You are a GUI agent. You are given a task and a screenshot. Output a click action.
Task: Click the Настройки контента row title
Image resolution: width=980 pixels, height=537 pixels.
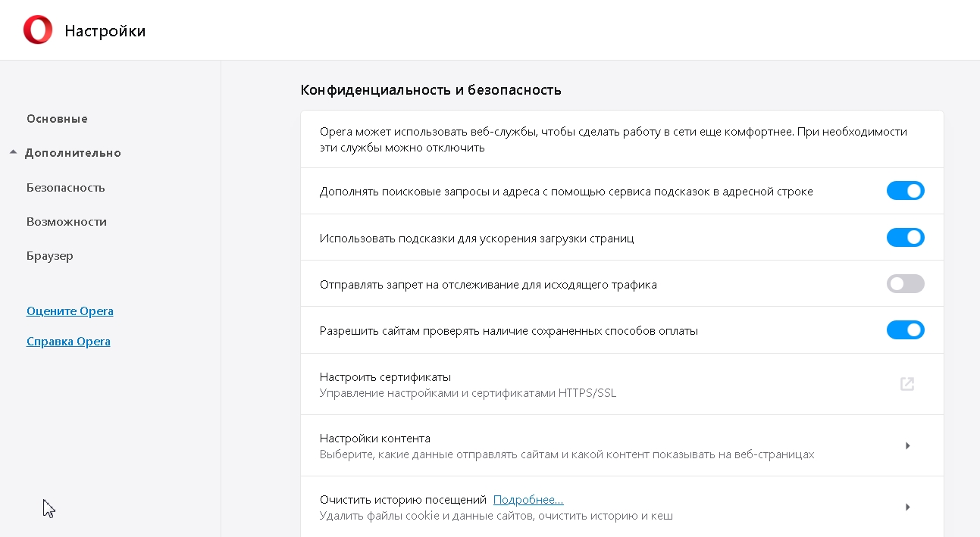(374, 439)
